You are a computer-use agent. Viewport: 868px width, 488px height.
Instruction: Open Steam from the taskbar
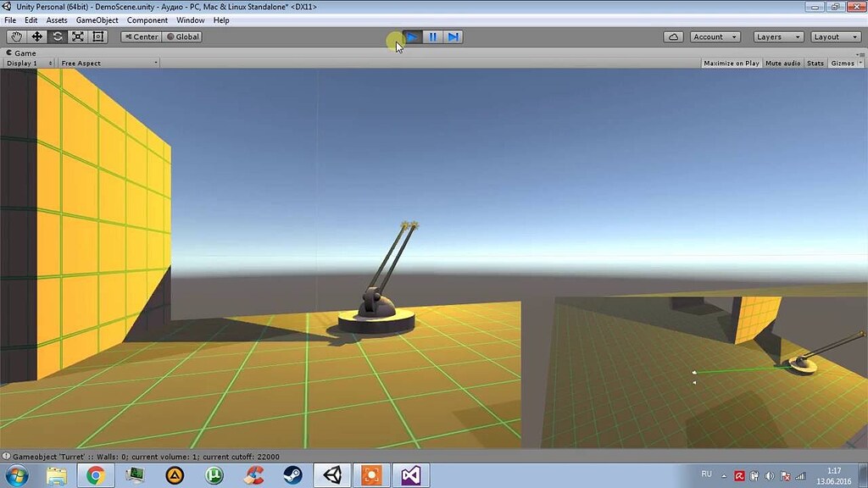292,475
